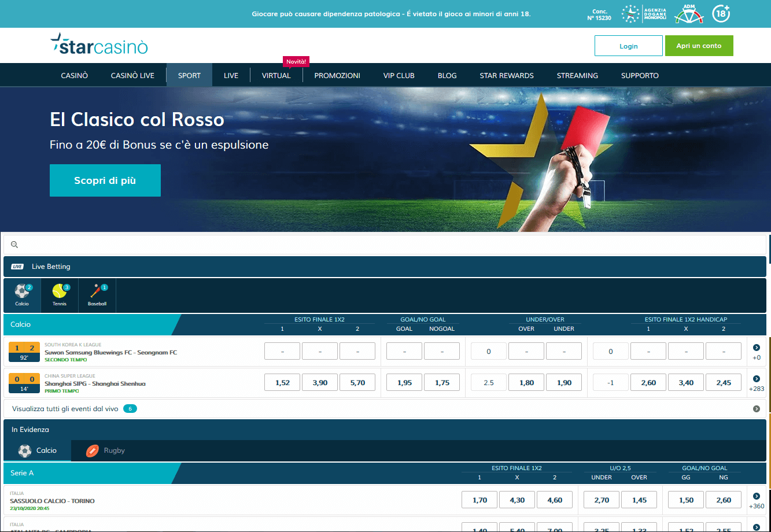
Task: Open more markets for Suwon Samsung Bluewings match
Action: [x=757, y=351]
